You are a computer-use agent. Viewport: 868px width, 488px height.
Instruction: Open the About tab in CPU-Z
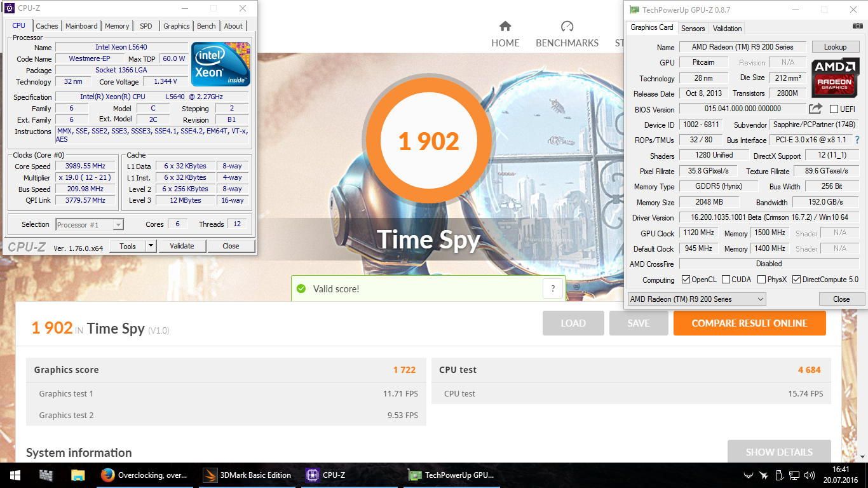coord(233,26)
